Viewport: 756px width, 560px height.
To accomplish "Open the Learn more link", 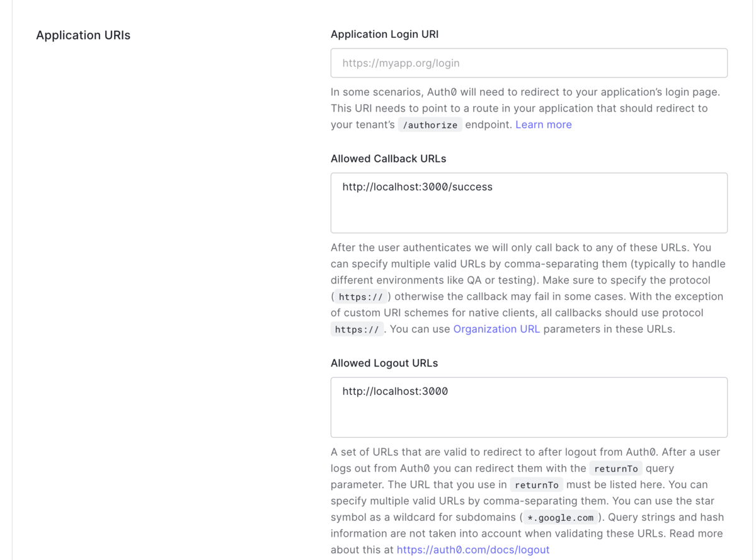I will pyautogui.click(x=544, y=125).
